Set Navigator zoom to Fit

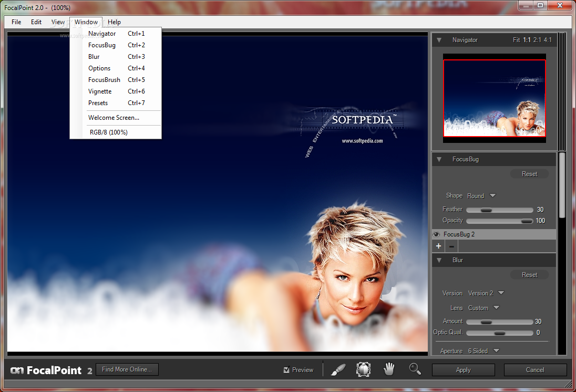(x=517, y=40)
